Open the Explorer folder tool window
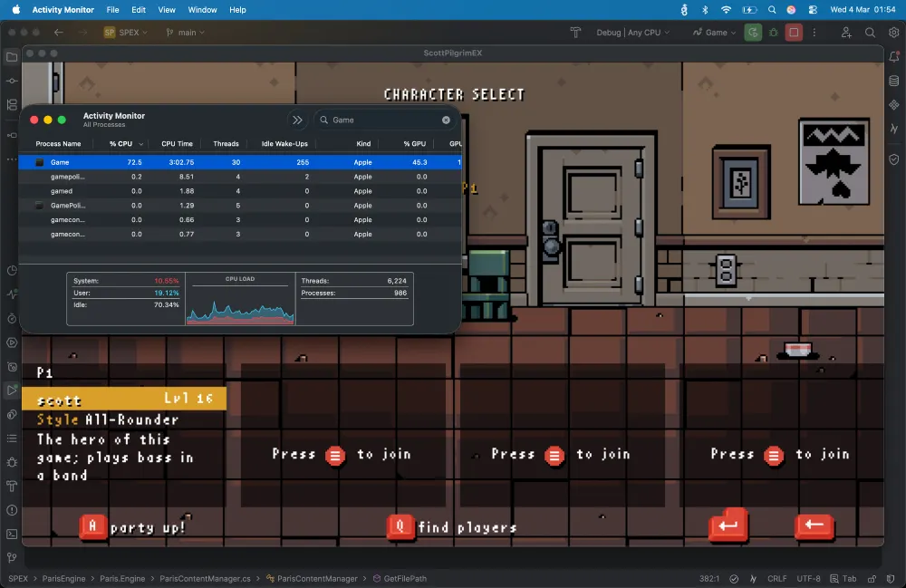 (13, 57)
